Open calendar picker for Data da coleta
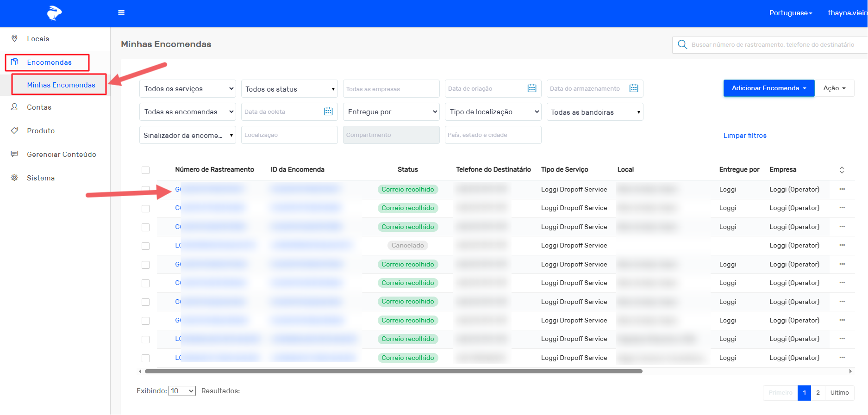The image size is (868, 415). [328, 111]
